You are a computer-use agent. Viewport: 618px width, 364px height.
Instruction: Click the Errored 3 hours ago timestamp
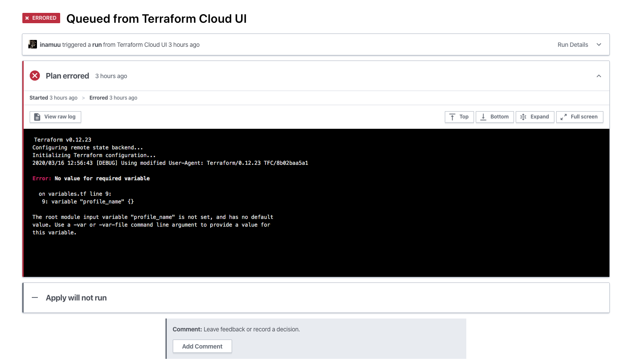113,98
